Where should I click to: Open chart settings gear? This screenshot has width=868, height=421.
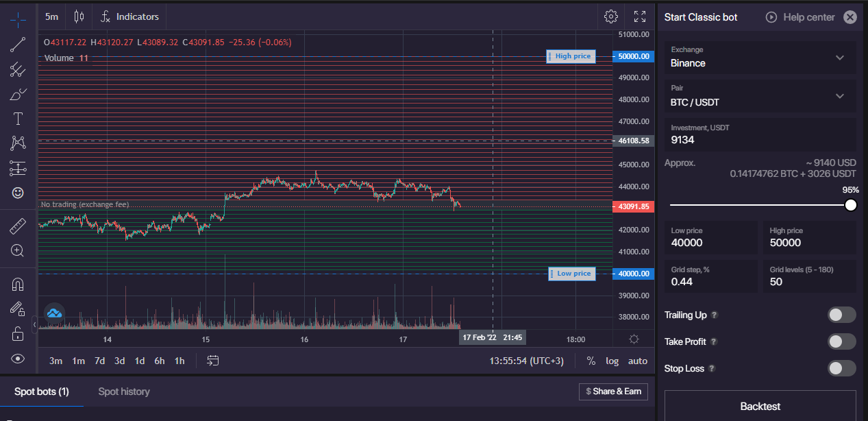(x=611, y=16)
